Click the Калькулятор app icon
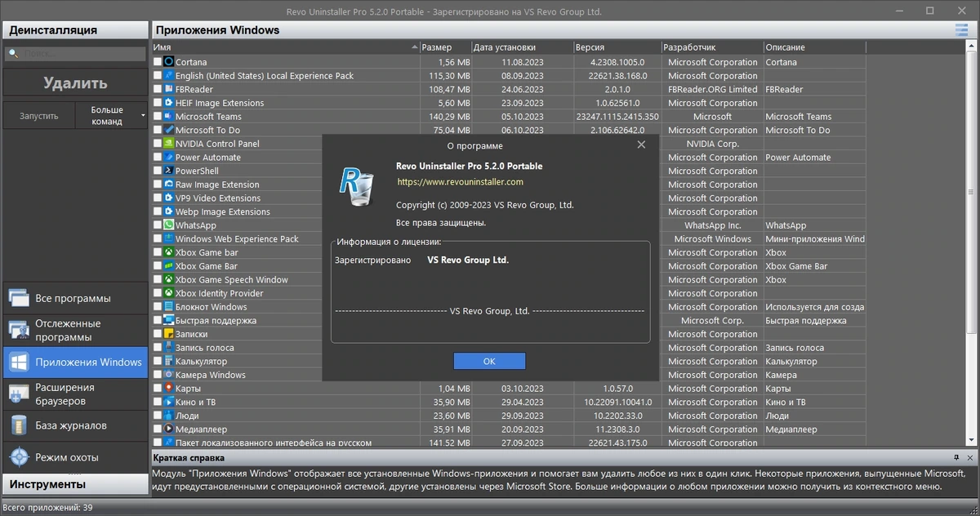This screenshot has width=980, height=516. (x=169, y=362)
